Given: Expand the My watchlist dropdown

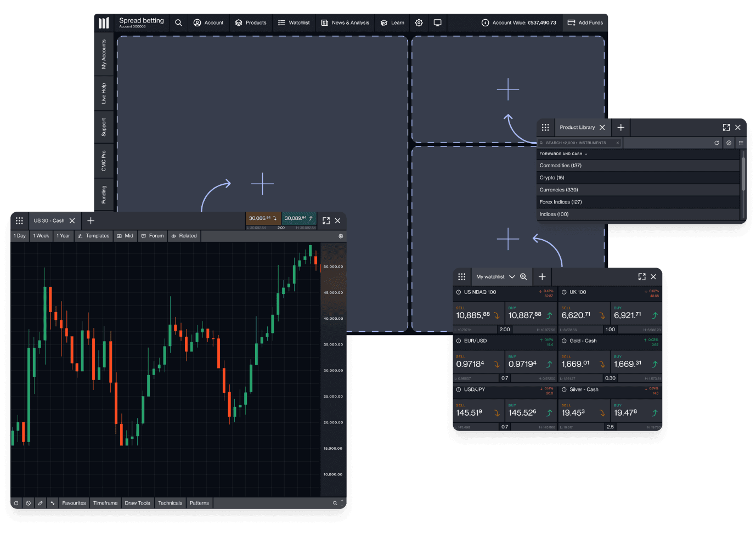Looking at the screenshot, I should (512, 277).
